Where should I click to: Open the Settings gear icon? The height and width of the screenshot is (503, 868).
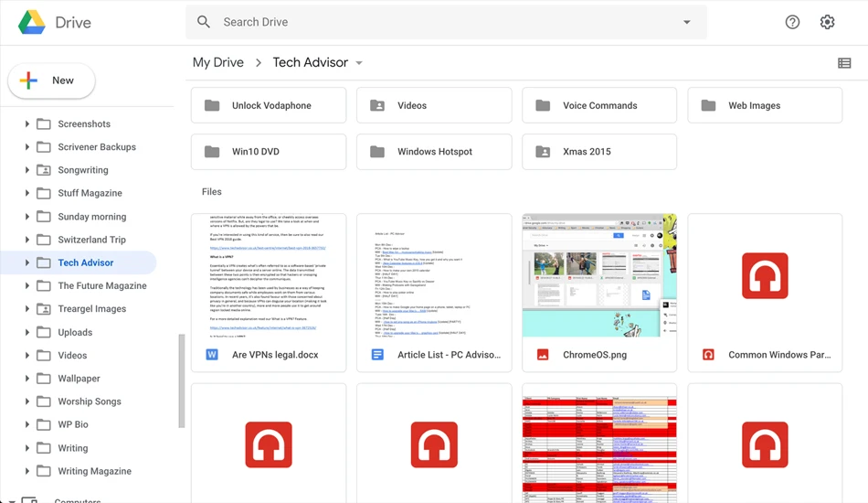pos(827,22)
